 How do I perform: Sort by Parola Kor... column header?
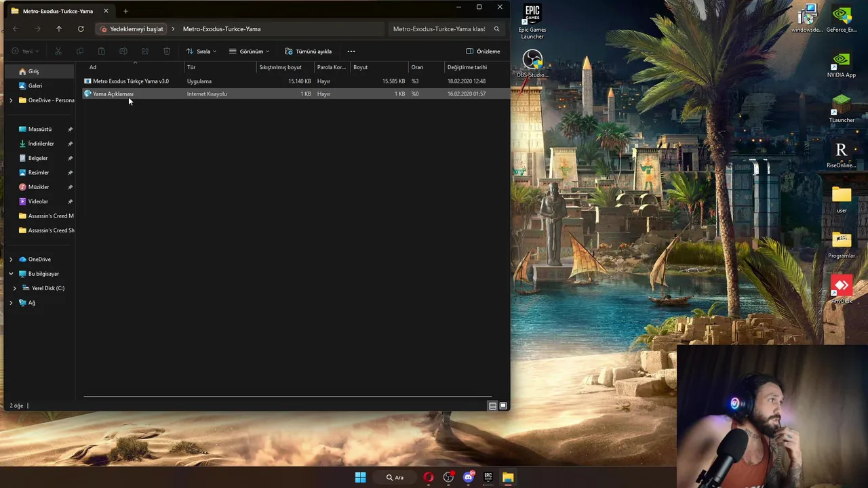tap(332, 67)
